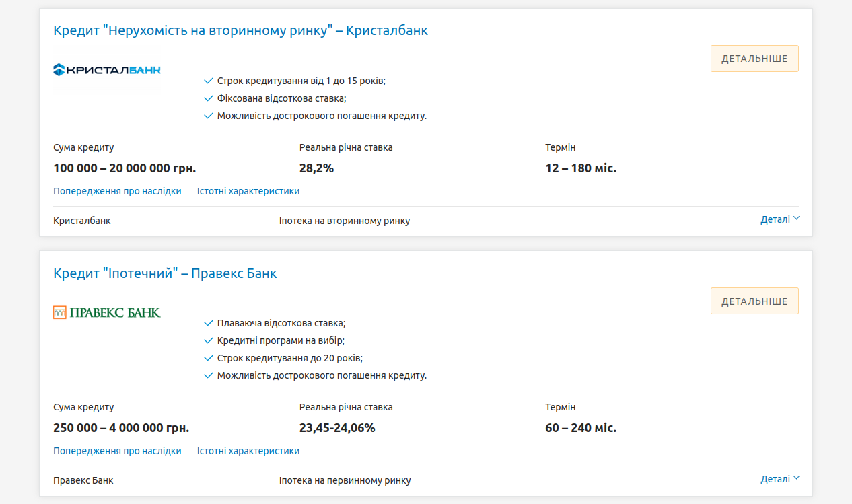Screen dimensions: 852x504
Task: Click Строк кредитування від 1 до 15 років text
Action: (301, 81)
